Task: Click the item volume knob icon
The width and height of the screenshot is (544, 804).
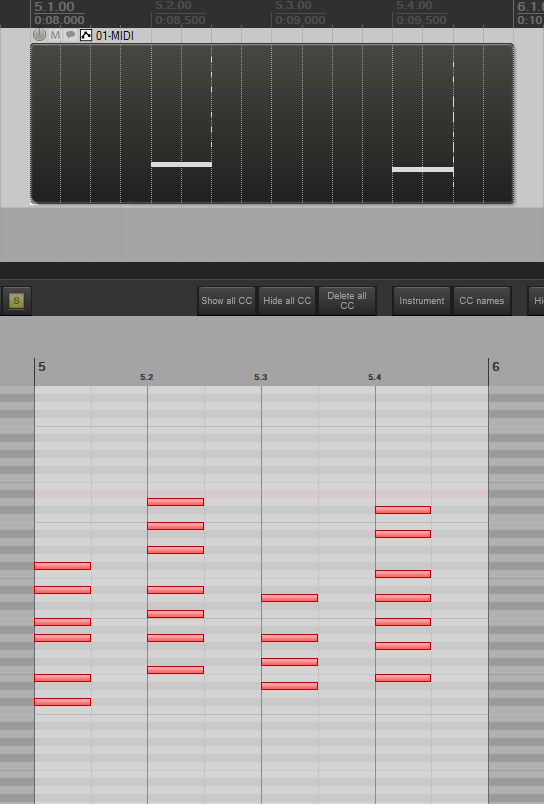Action: [39, 35]
